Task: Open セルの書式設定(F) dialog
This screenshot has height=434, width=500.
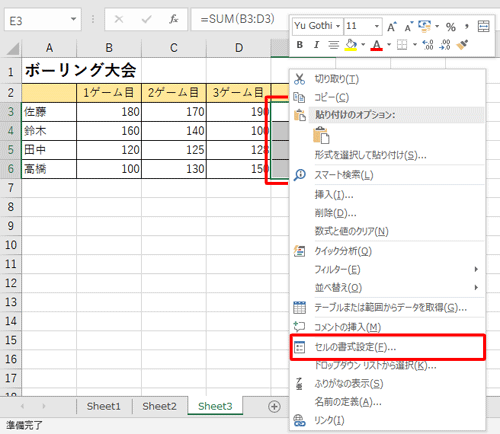Action: tap(387, 347)
